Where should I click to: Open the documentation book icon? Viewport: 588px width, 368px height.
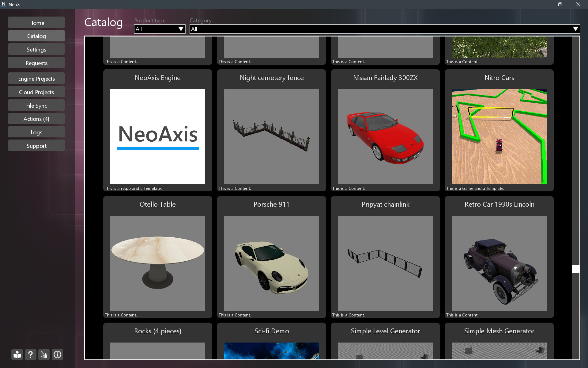[x=17, y=355]
